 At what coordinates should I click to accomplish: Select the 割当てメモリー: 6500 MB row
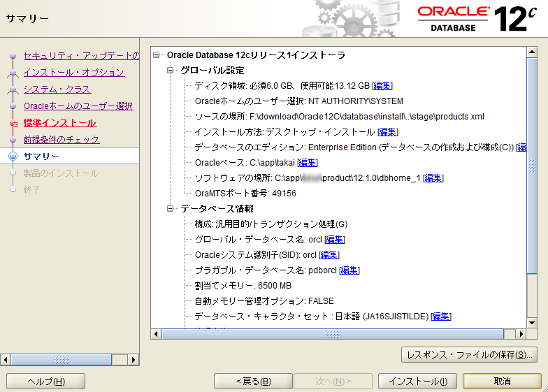[x=243, y=286]
